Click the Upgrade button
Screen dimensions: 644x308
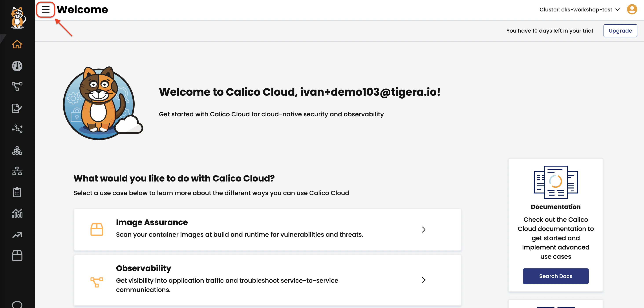[620, 31]
